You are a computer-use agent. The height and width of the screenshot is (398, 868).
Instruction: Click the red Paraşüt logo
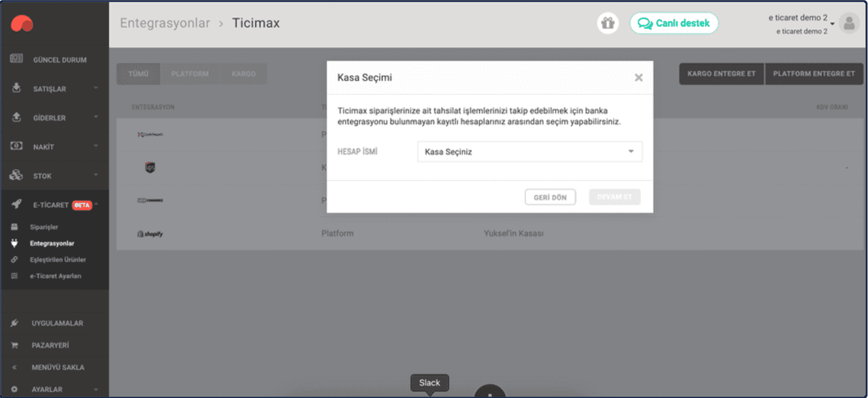point(22,24)
